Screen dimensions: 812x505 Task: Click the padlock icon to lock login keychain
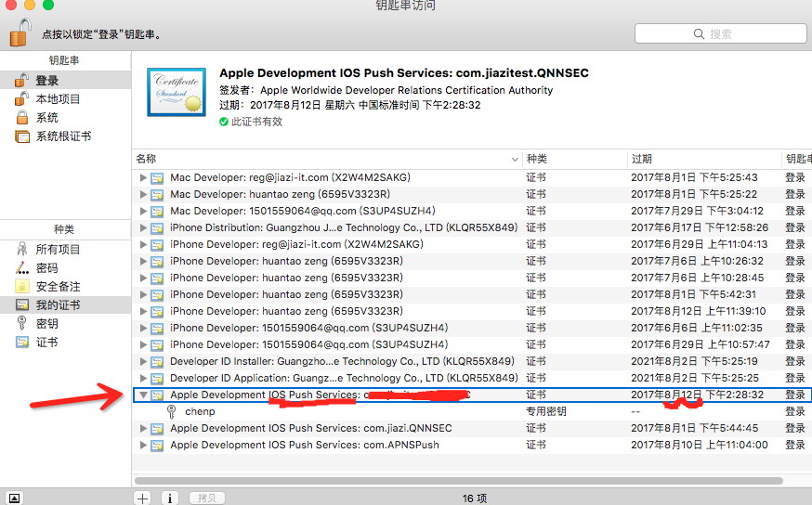20,32
